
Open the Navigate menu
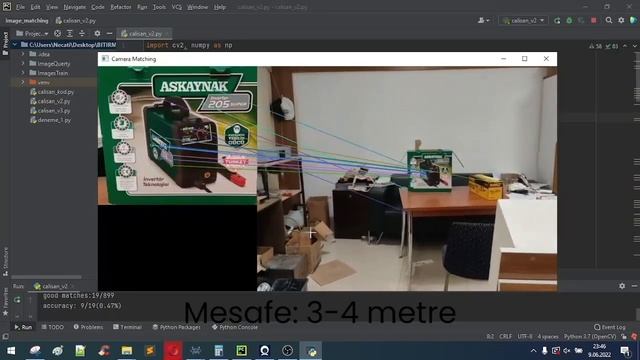(75, 7)
